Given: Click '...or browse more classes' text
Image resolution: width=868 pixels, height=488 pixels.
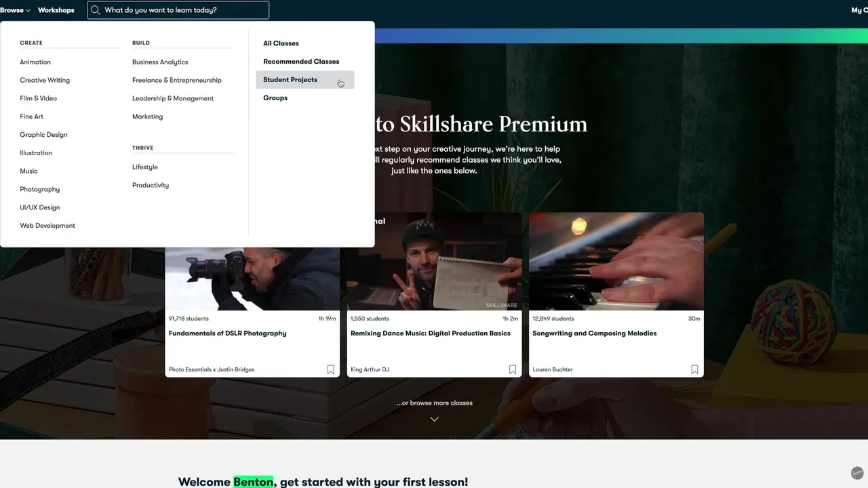Looking at the screenshot, I should point(435,403).
